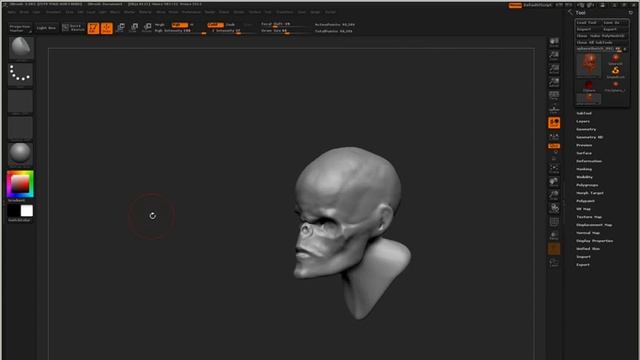Select the Move transform icon in top shelf
This screenshot has height=360, width=640.
click(x=120, y=28)
